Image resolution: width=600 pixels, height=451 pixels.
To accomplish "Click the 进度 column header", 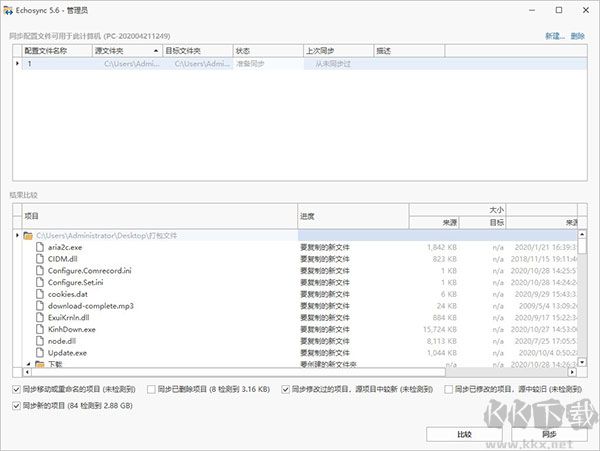I will [352, 216].
